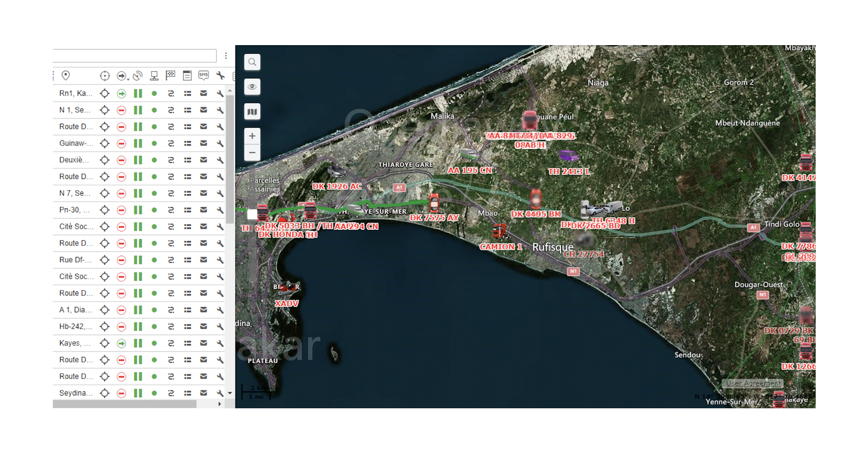Screen dimensions: 868x476
Task: Click the device monitor header icon
Action: 154,76
